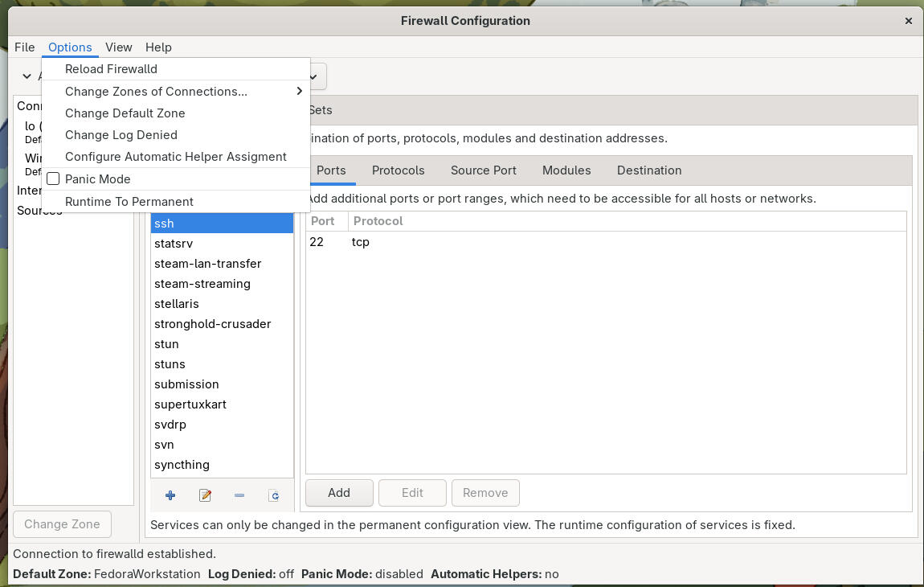Open the View menu
Image resolution: width=924 pixels, height=587 pixels.
click(x=119, y=47)
